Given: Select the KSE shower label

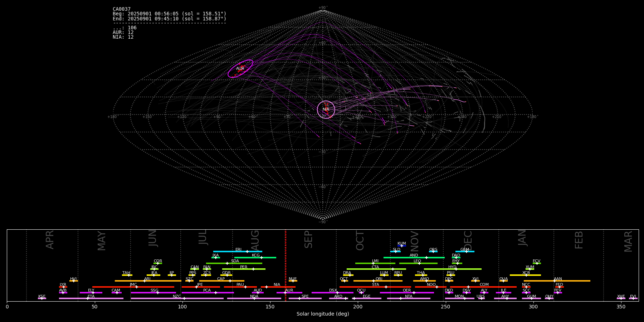Looking at the screenshot, I should point(42,297).
